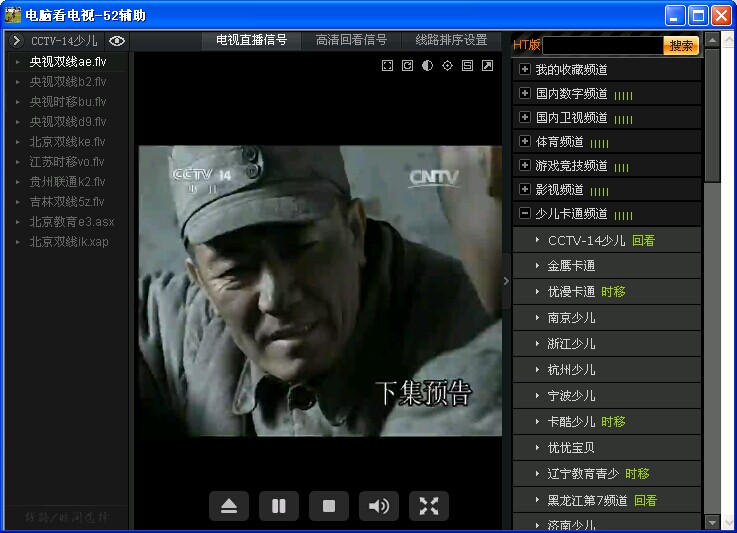Click the pop-out arrow overlay icon
The image size is (737, 533).
[487, 66]
